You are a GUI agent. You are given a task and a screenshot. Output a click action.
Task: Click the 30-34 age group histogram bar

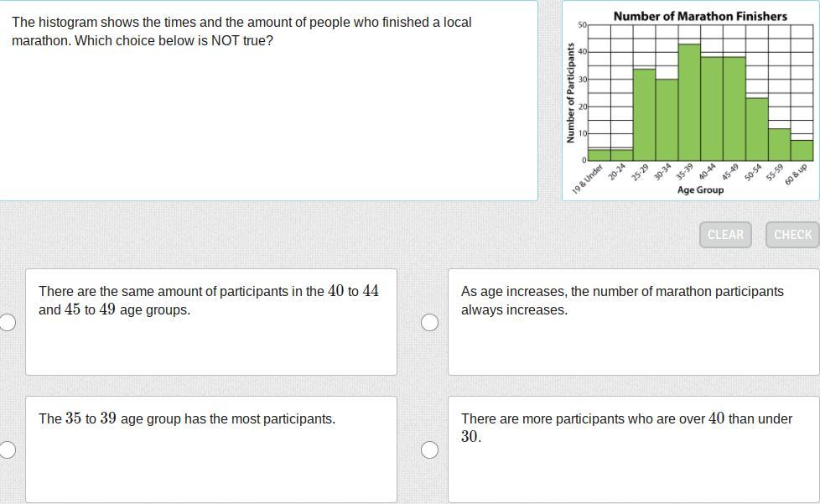[x=667, y=120]
